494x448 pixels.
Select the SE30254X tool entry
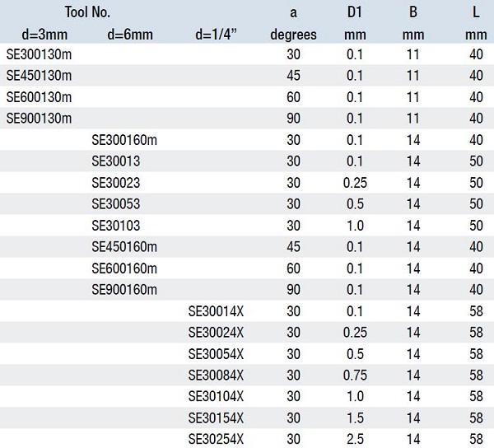tap(217, 439)
